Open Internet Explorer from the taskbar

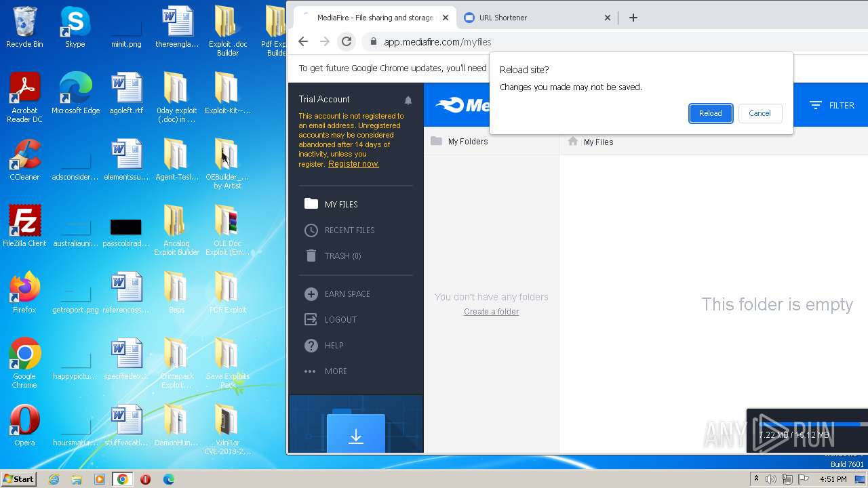pyautogui.click(x=54, y=479)
